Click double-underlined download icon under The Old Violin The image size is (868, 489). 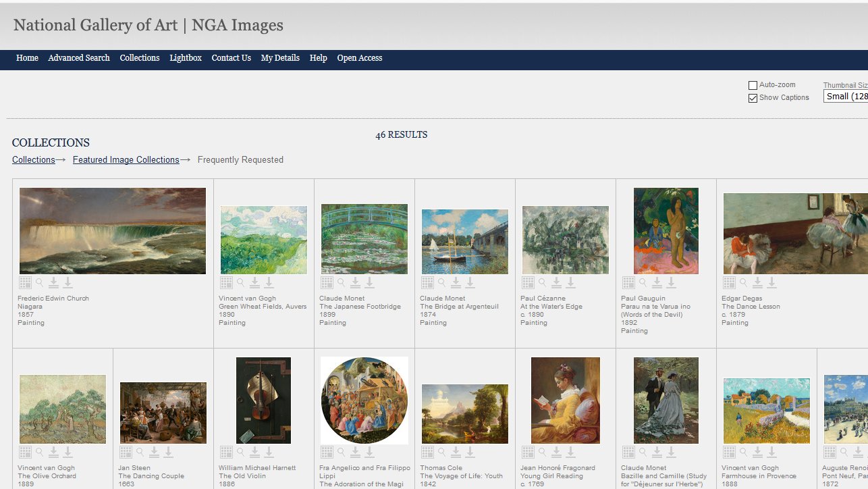(254, 452)
